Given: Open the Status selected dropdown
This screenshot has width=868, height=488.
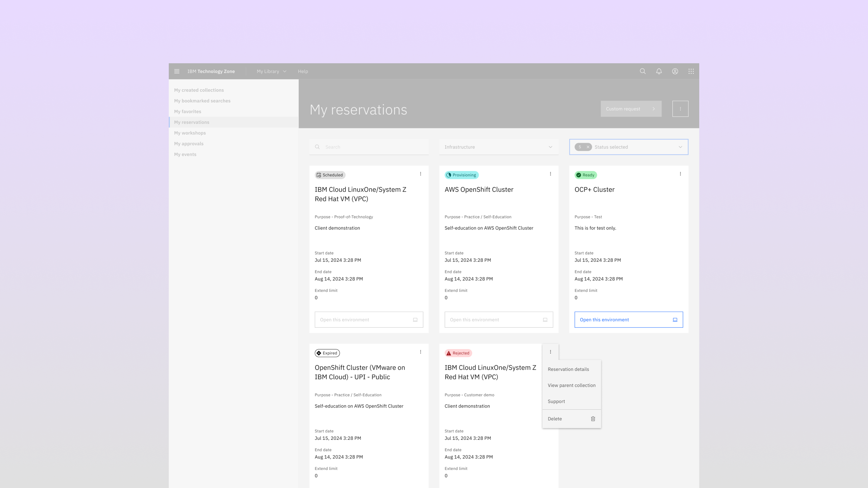Looking at the screenshot, I should (x=629, y=147).
